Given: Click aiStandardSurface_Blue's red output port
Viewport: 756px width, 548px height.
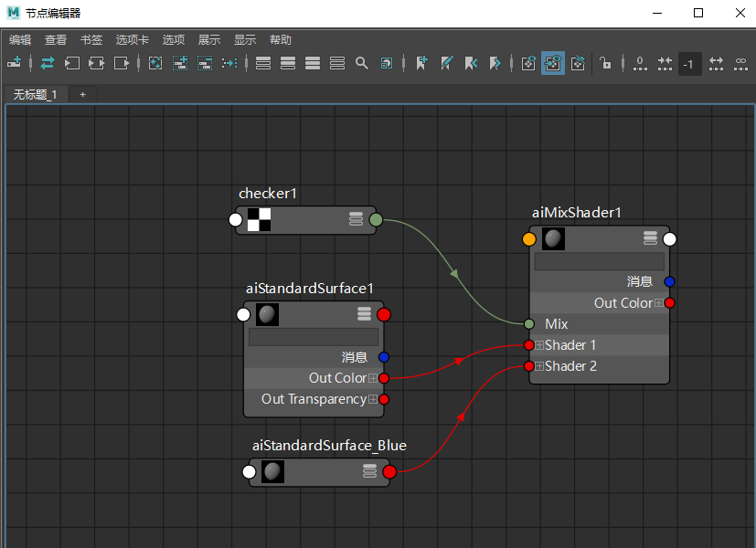Looking at the screenshot, I should click(x=389, y=472).
